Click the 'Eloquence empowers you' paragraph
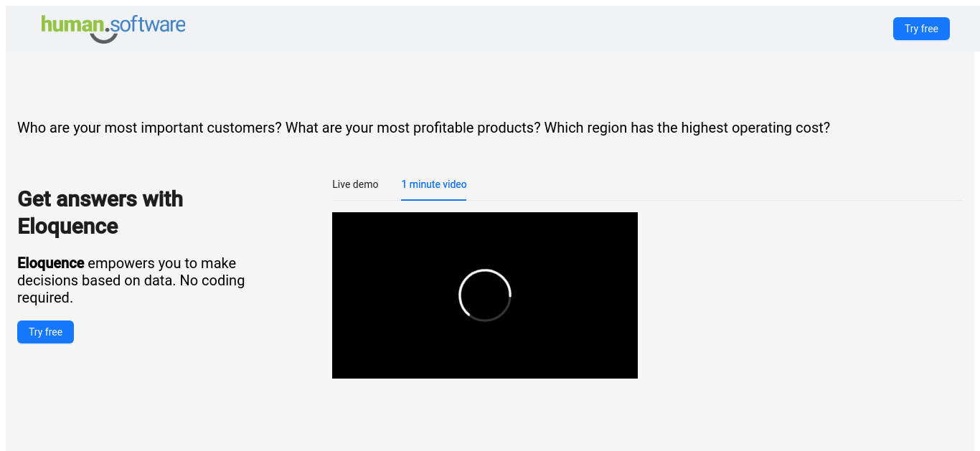The width and height of the screenshot is (980, 451). pyautogui.click(x=131, y=280)
